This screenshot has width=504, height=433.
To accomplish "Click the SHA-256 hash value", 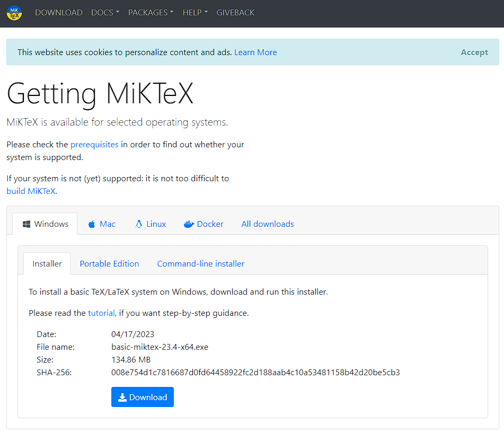I will pyautogui.click(x=255, y=372).
